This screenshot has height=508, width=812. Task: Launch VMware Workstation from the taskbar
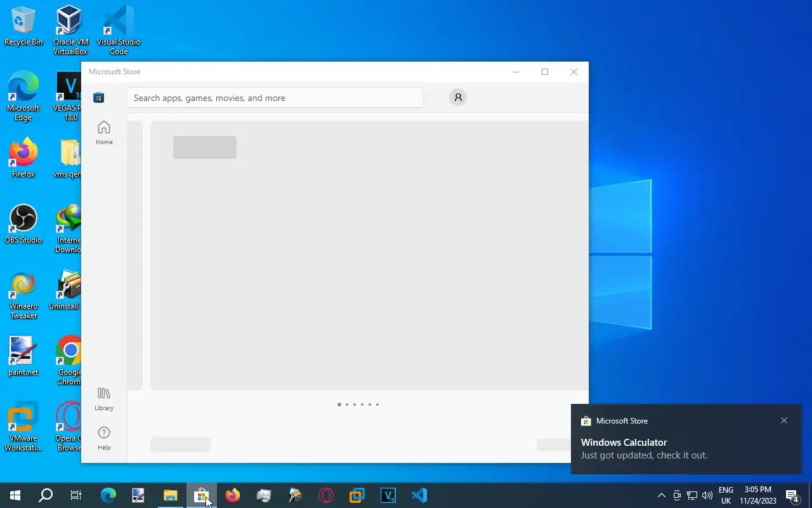click(357, 495)
